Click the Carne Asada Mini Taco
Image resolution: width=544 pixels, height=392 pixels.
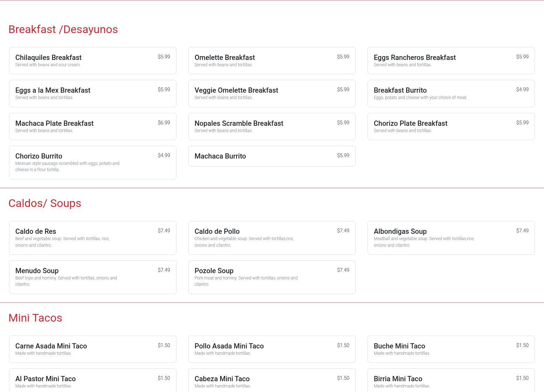[92, 349]
